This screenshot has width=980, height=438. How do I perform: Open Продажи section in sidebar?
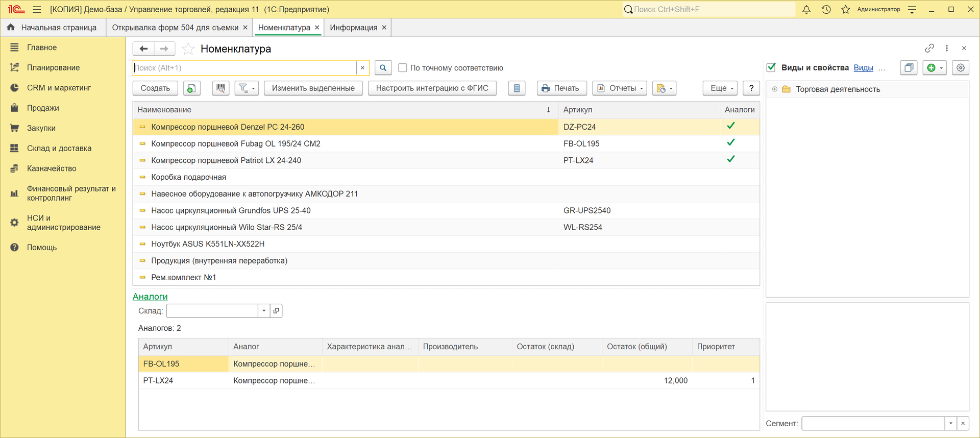coord(43,108)
